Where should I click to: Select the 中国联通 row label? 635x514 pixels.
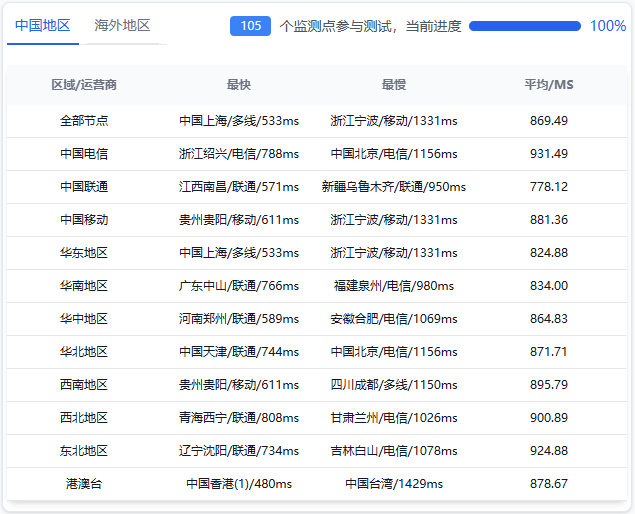tap(84, 187)
